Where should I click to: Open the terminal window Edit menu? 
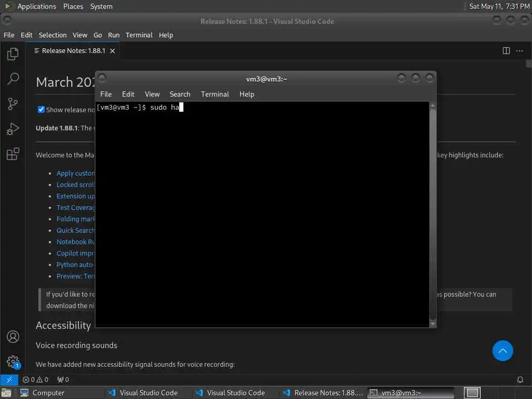click(128, 94)
